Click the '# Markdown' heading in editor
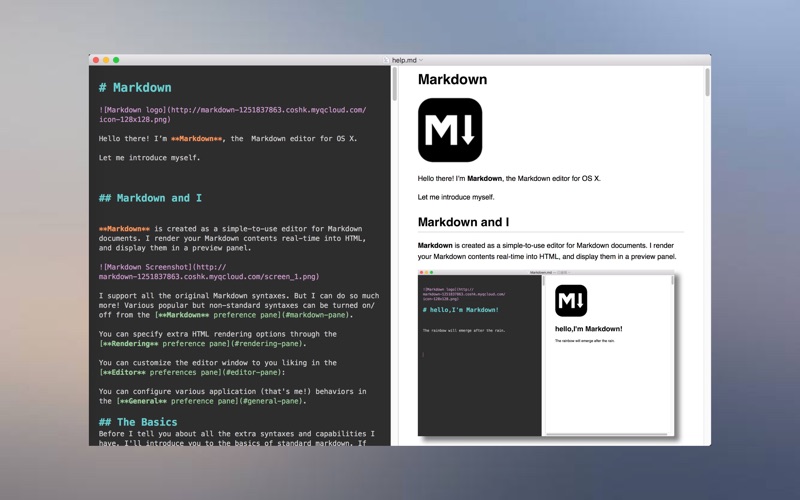The height and width of the screenshot is (500, 800). 135,88
